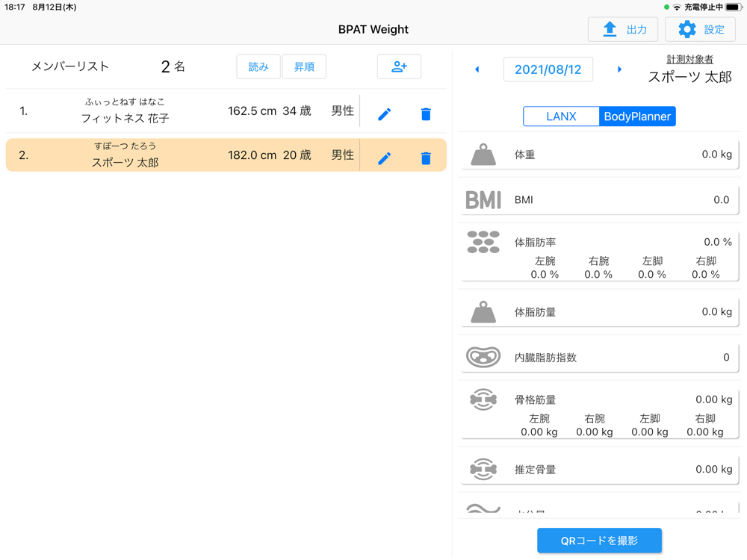Click 左腕 muscle 0.00 kg value

click(539, 432)
